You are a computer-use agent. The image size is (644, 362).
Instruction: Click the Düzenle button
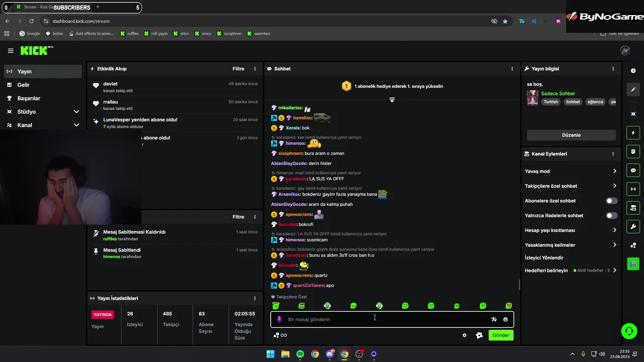click(571, 135)
